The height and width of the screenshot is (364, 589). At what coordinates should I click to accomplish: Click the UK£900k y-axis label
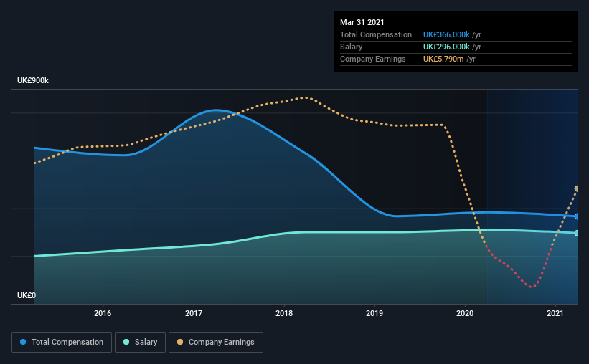pos(33,81)
